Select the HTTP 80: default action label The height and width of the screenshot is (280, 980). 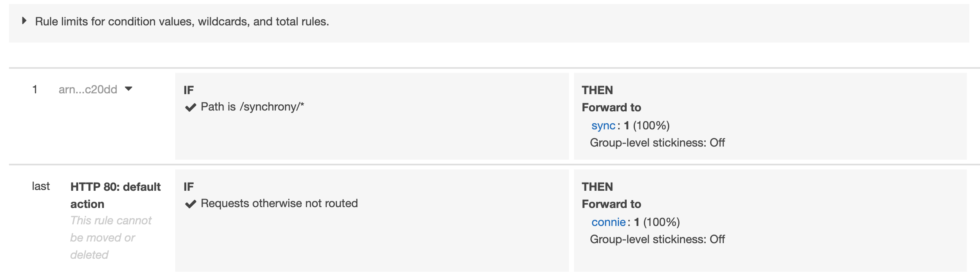(115, 195)
